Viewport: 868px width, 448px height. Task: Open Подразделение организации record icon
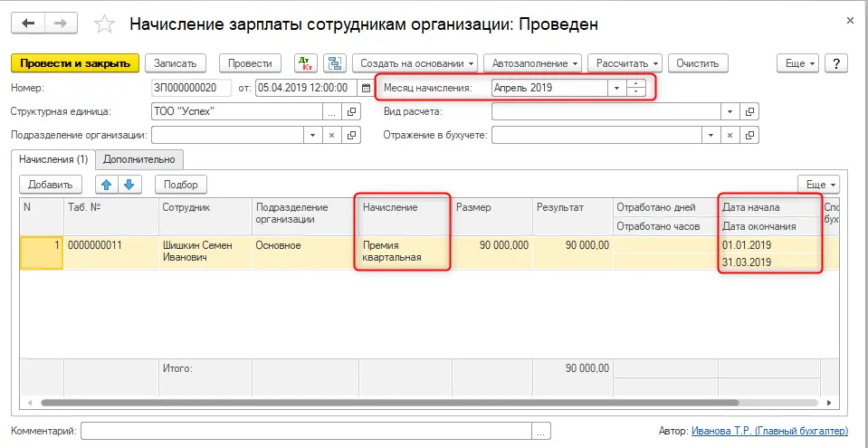coord(351,135)
